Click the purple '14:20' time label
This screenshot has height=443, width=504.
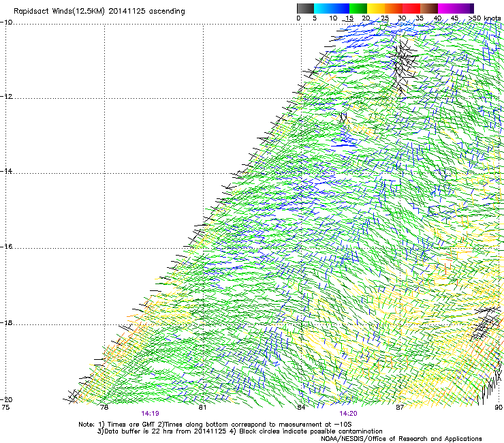[349, 414]
